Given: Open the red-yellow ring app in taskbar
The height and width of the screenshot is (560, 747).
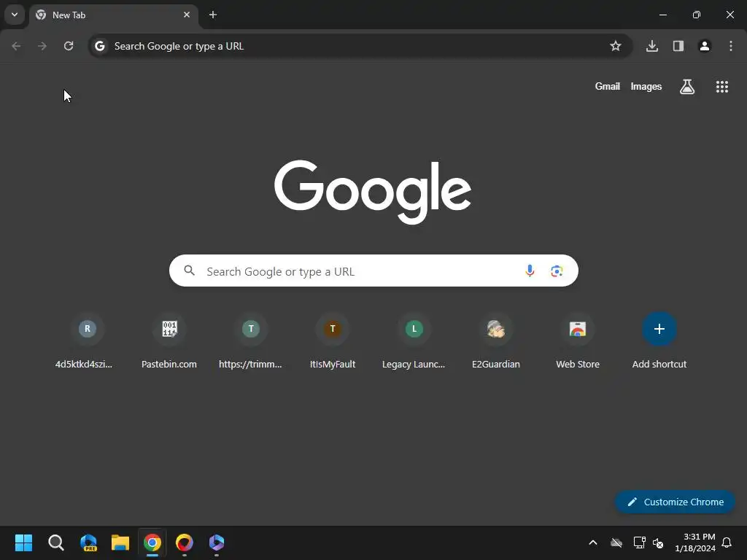Looking at the screenshot, I should [x=185, y=542].
